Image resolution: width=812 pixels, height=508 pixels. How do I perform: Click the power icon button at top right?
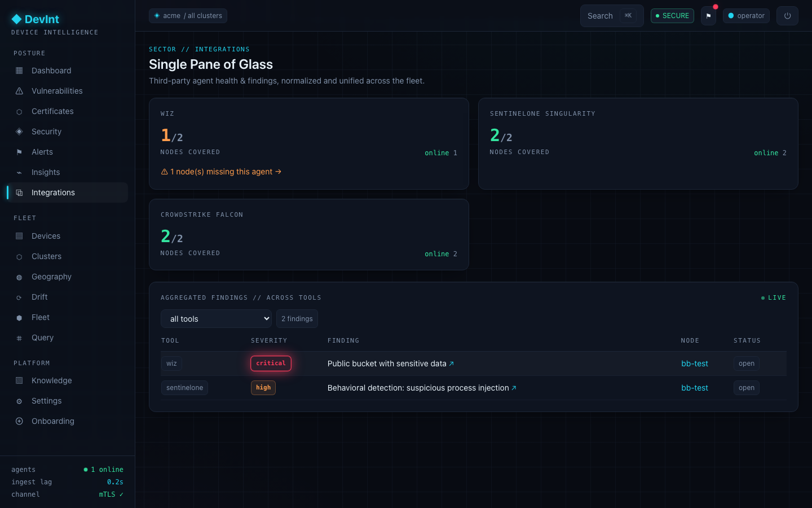pyautogui.click(x=787, y=16)
